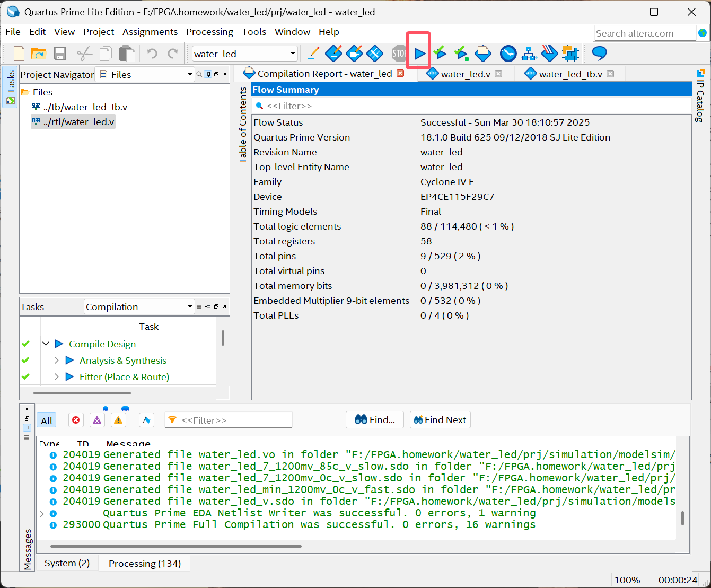
Task: Toggle the Messages panel pin button
Action: pyautogui.click(x=27, y=427)
